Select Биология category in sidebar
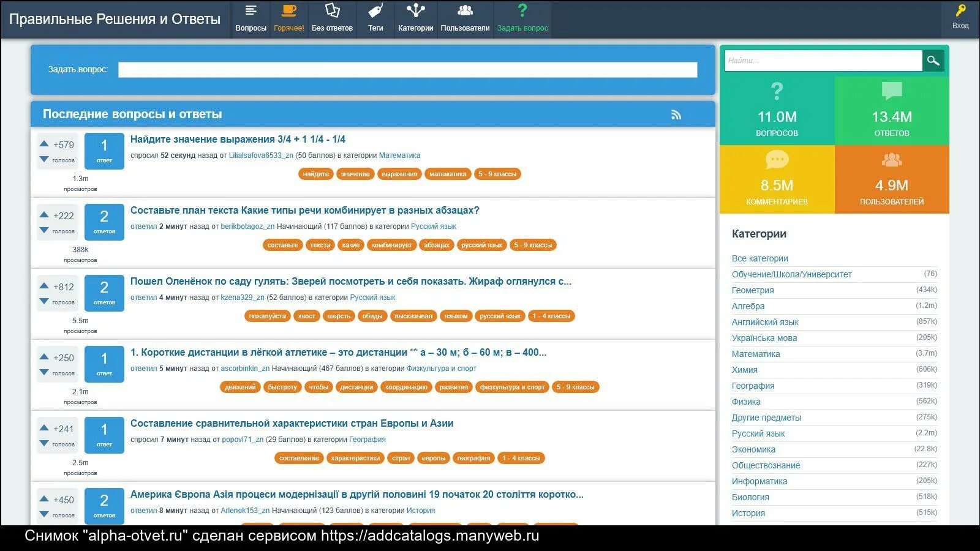Screen dimensions: 980x551 (x=750, y=497)
